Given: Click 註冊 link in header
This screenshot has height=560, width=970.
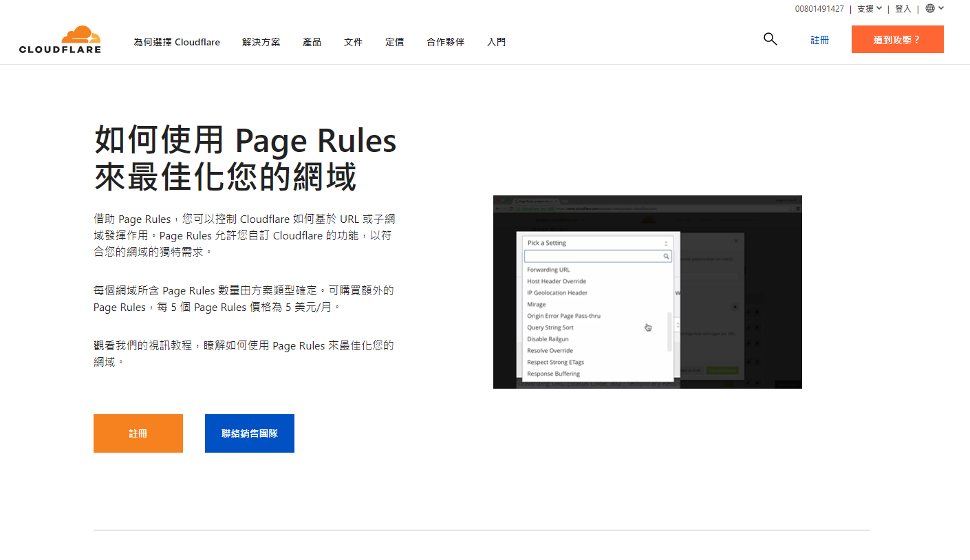Looking at the screenshot, I should pyautogui.click(x=820, y=40).
